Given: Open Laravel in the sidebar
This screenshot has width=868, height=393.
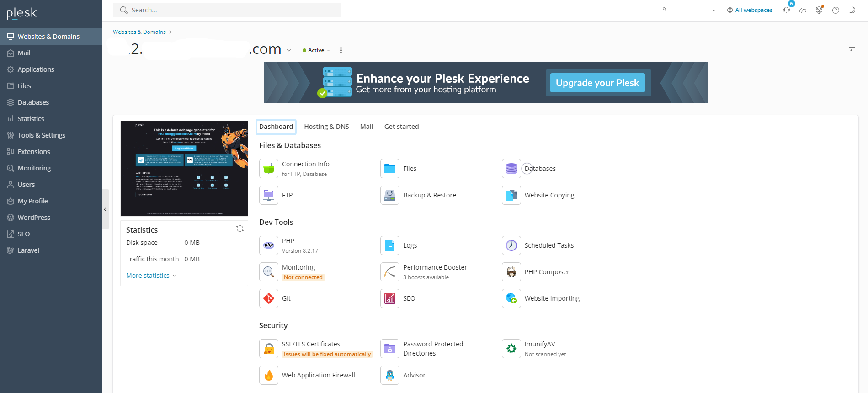Looking at the screenshot, I should pos(51,250).
